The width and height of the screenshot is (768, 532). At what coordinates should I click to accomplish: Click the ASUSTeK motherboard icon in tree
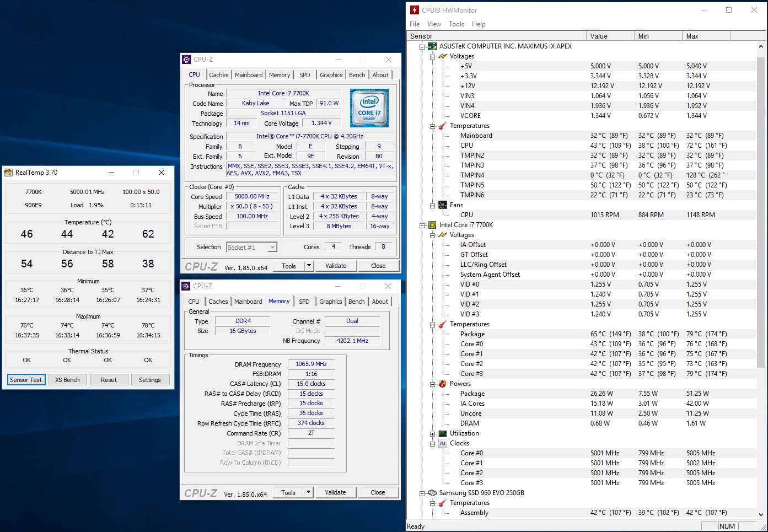point(432,46)
